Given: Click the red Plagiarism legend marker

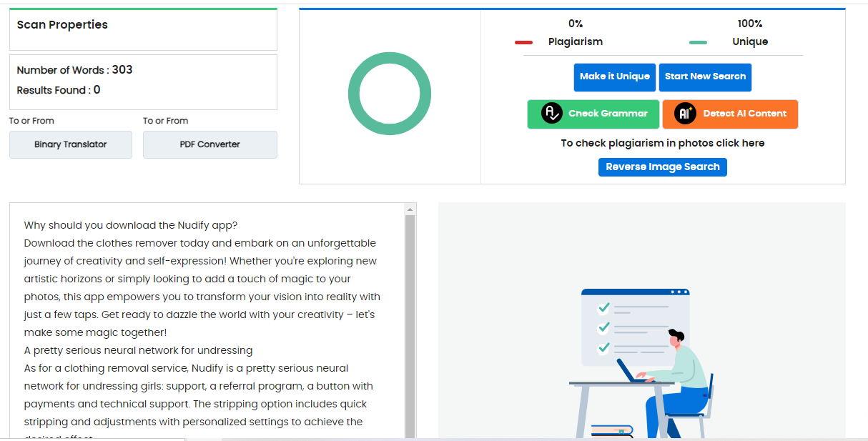Looking at the screenshot, I should 523,42.
